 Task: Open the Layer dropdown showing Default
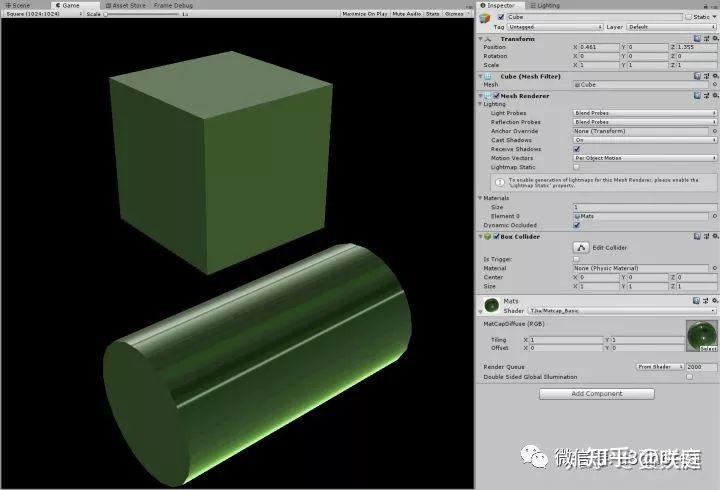[671, 27]
